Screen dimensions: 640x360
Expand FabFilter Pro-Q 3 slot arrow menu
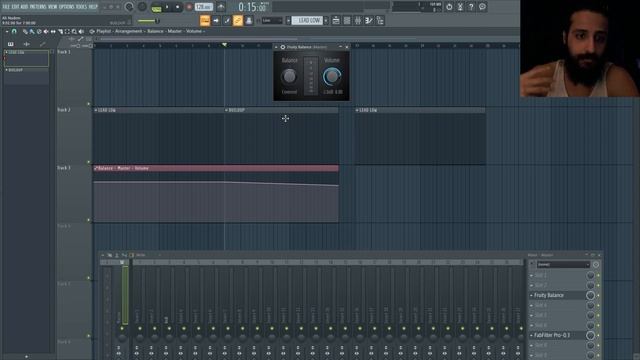click(531, 336)
